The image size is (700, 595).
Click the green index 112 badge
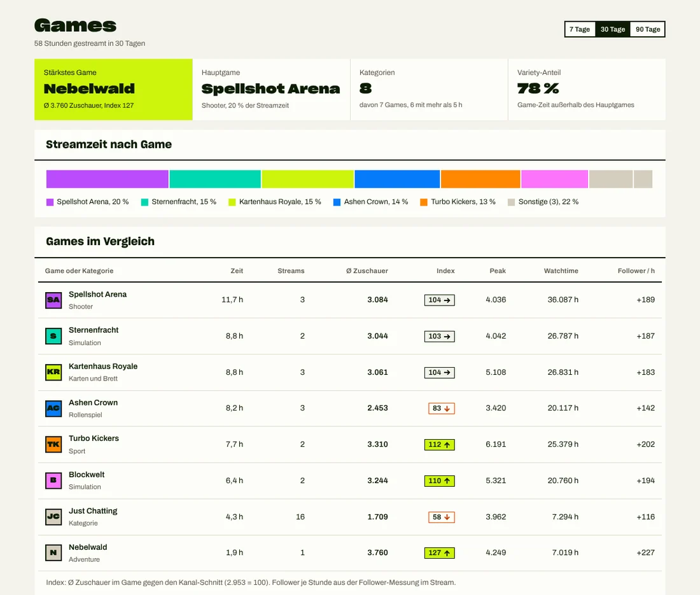pyautogui.click(x=439, y=445)
